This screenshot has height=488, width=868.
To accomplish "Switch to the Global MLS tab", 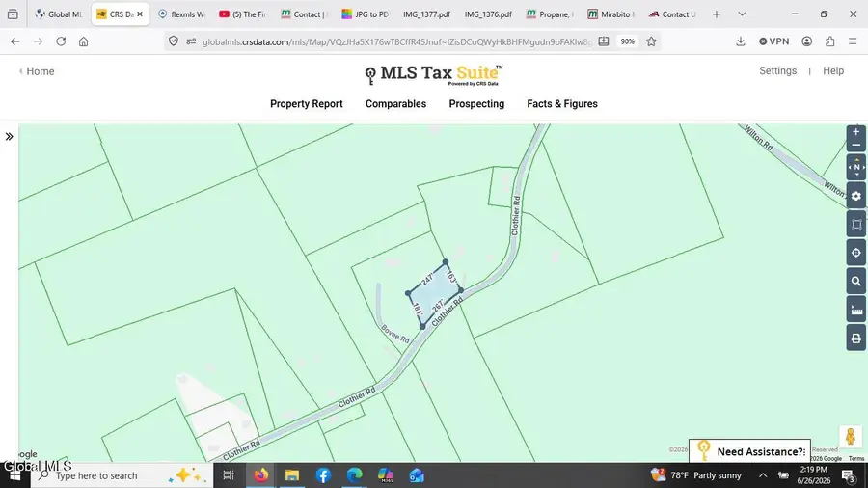I will click(x=59, y=14).
